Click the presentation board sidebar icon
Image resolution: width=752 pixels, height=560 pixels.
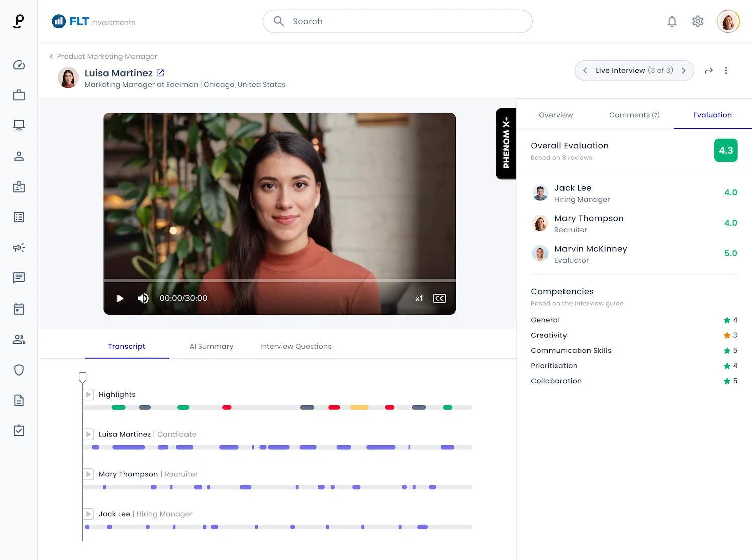[x=19, y=126]
